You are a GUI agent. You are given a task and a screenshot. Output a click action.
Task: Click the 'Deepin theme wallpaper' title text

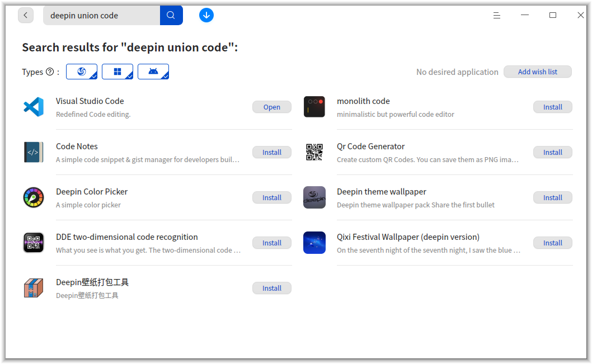point(381,192)
